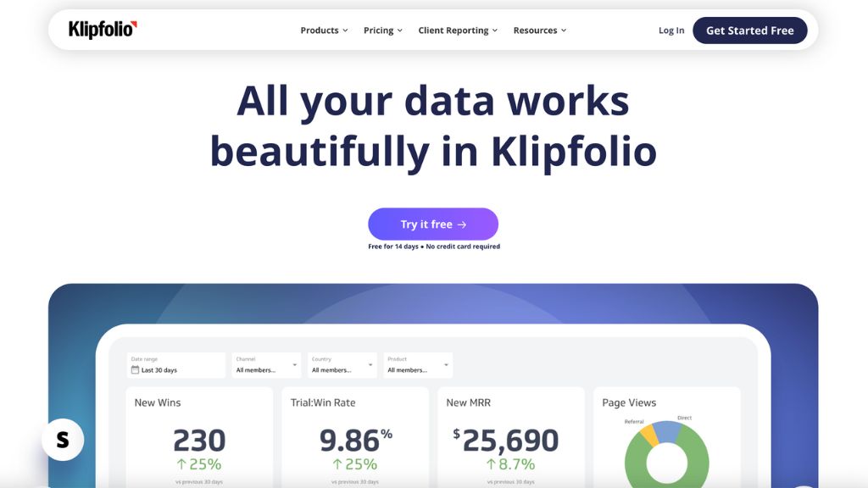Click the arrow icon in Try it free
Image resolution: width=868 pixels, height=488 pixels.
462,225
